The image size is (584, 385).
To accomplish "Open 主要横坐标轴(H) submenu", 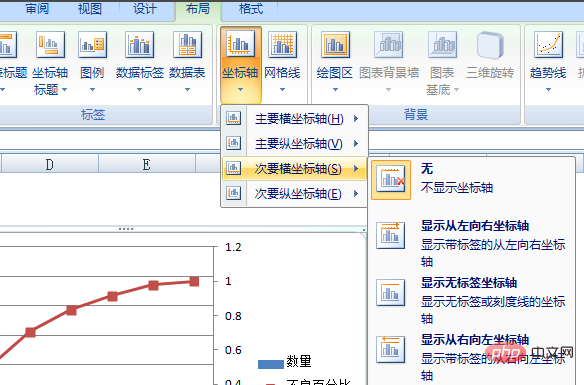I will pyautogui.click(x=294, y=119).
